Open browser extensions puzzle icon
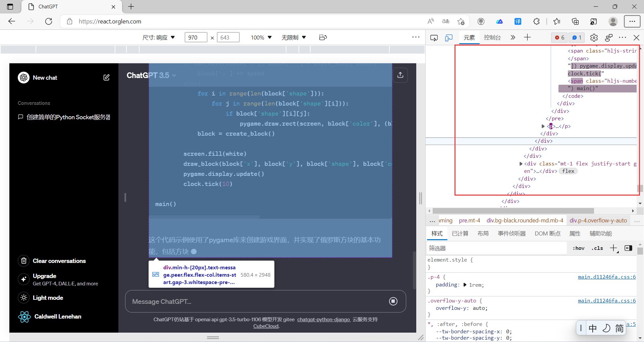Image resolution: width=644 pixels, height=342 pixels. 536,21
